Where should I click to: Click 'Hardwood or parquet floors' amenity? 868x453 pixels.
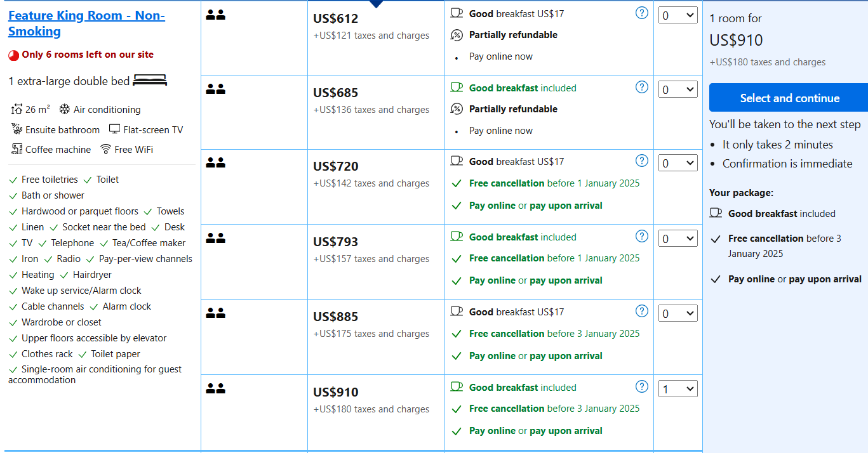[x=80, y=211]
